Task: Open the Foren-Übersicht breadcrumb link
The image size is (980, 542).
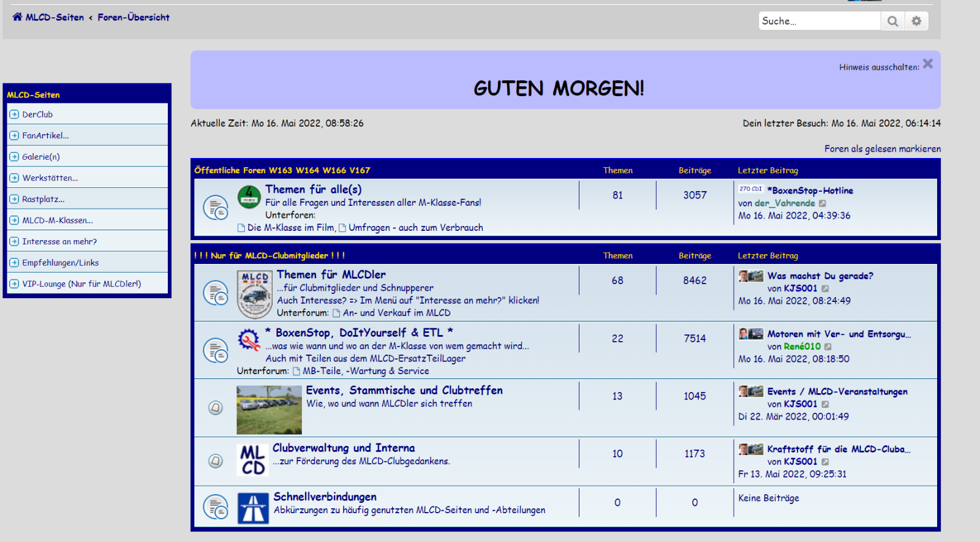Action: (x=134, y=17)
